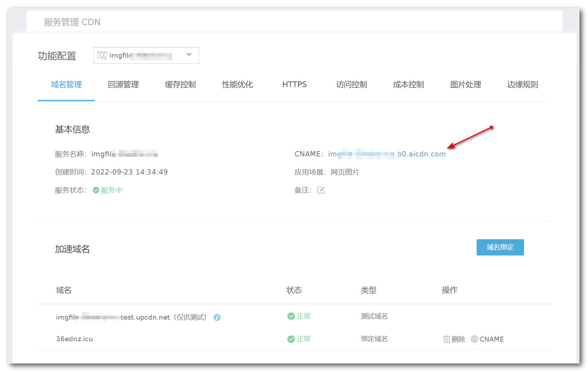Click the green status icon for test domain
Viewport: 588px width, 372px height.
[x=291, y=316]
